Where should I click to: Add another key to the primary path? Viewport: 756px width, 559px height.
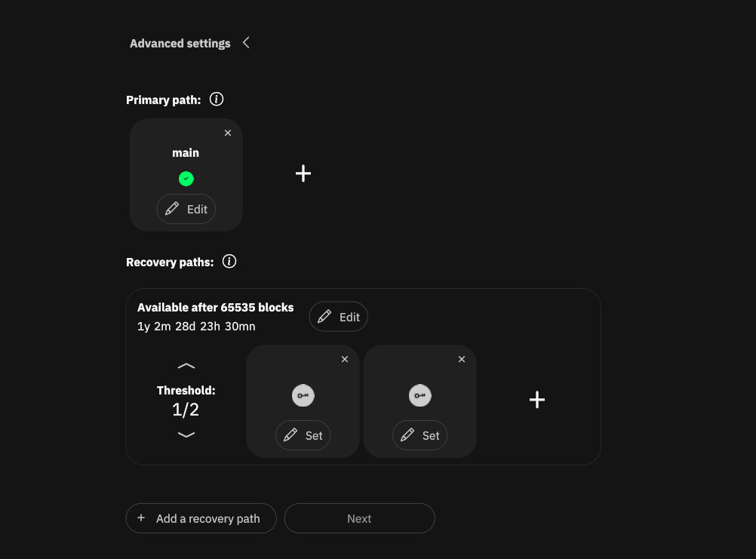point(303,174)
